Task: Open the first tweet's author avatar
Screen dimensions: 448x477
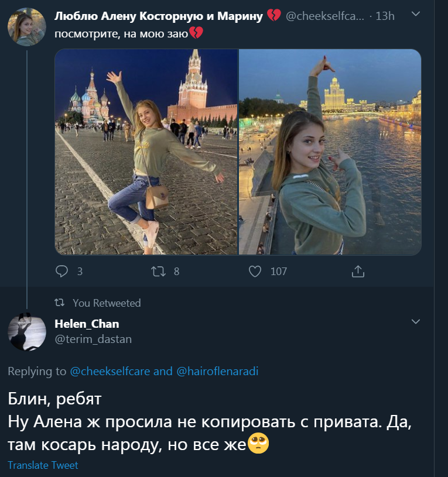Action: 27,27
